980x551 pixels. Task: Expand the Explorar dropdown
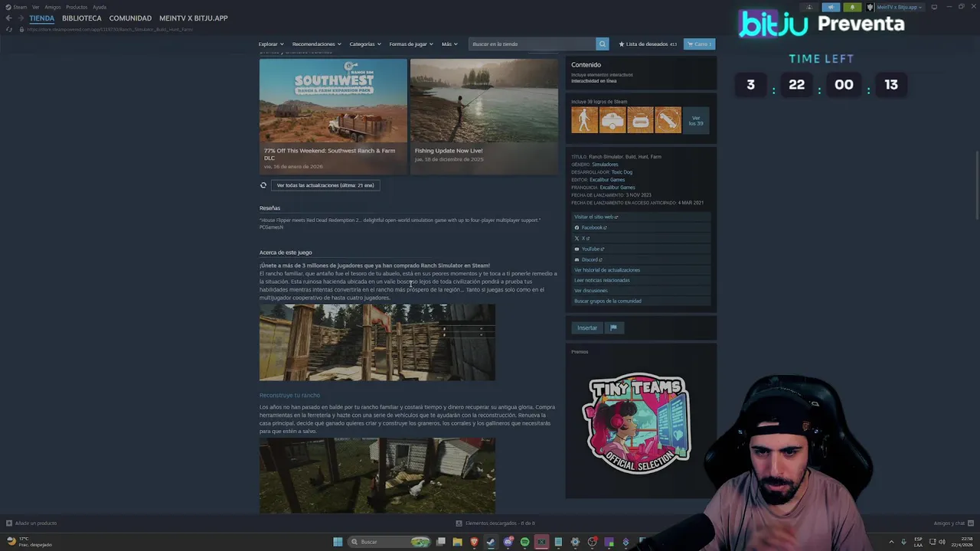point(271,44)
